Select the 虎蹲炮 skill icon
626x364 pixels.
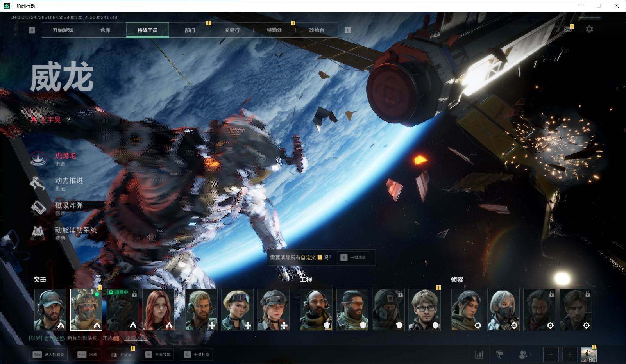tap(38, 159)
